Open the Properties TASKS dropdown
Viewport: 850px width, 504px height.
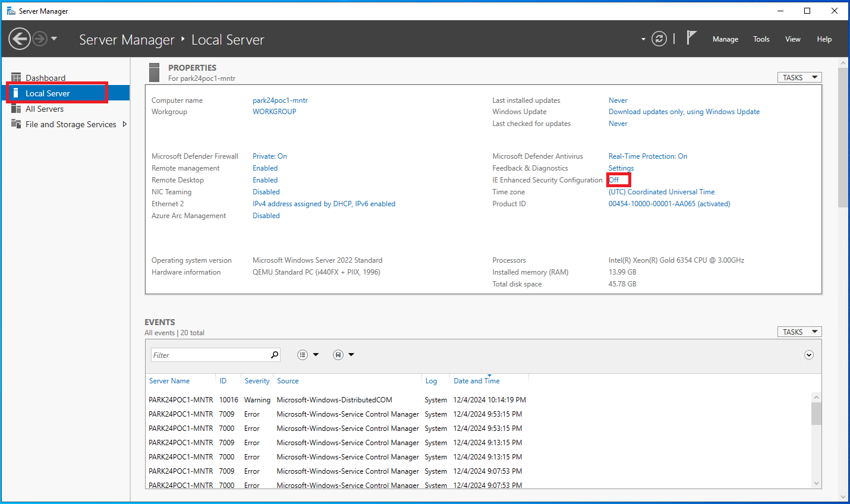799,77
